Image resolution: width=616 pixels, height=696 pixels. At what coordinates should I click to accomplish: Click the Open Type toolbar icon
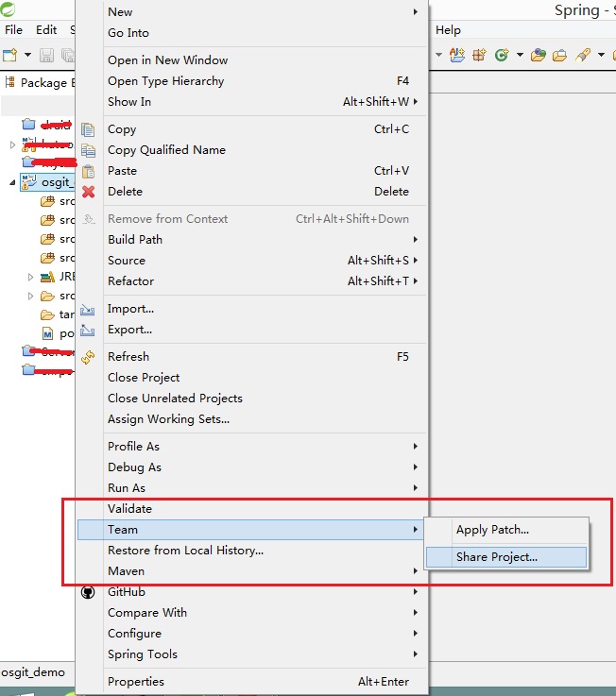(538, 55)
